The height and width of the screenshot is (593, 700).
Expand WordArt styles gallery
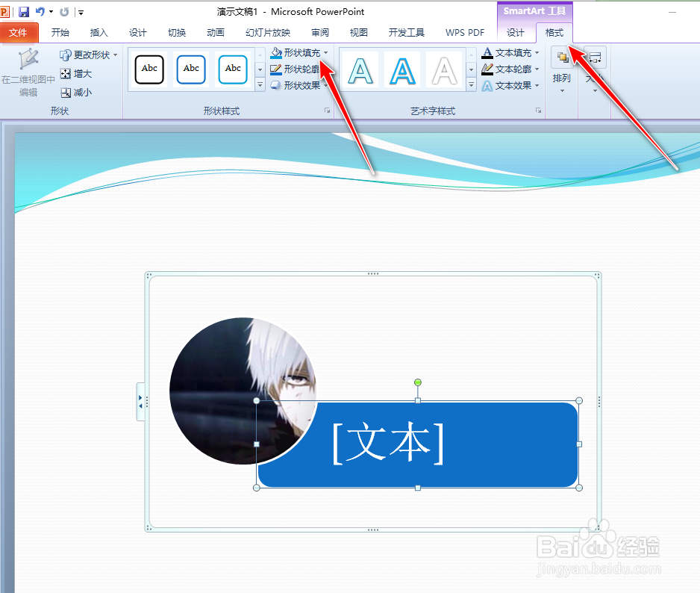coord(471,84)
